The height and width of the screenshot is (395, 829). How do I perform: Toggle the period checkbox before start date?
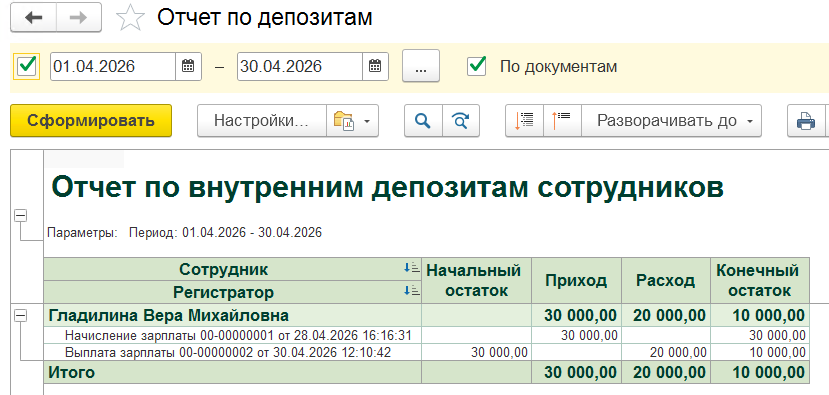tap(26, 66)
